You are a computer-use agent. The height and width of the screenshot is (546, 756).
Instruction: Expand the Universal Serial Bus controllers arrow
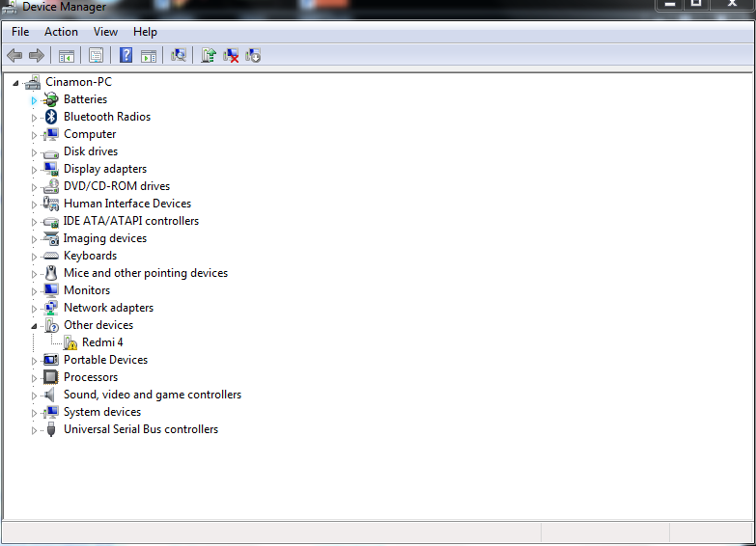[34, 430]
